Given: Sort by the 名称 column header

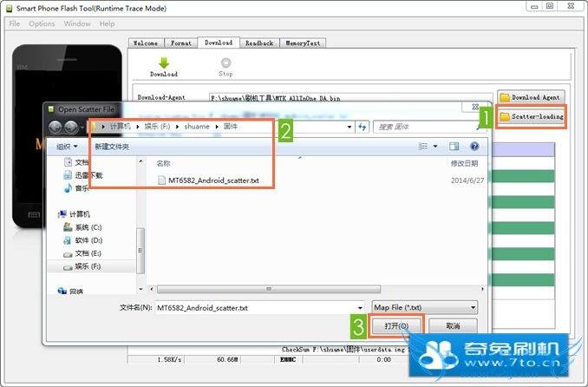Looking at the screenshot, I should [x=164, y=163].
